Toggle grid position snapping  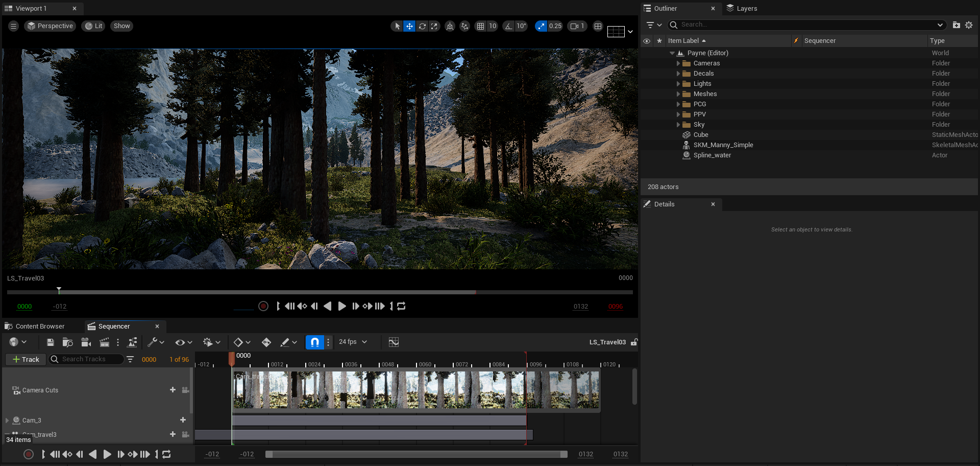[480, 26]
